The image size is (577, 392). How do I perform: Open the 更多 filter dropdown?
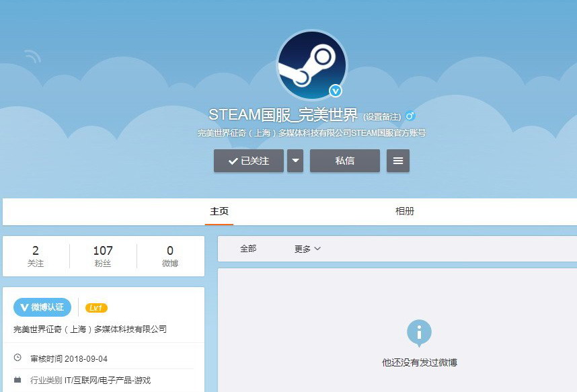point(307,249)
